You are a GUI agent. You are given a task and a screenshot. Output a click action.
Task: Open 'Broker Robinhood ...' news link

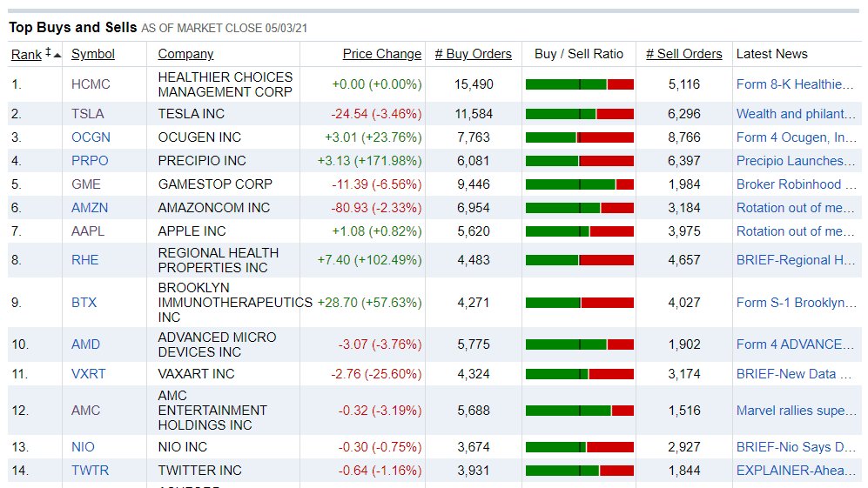(x=796, y=184)
